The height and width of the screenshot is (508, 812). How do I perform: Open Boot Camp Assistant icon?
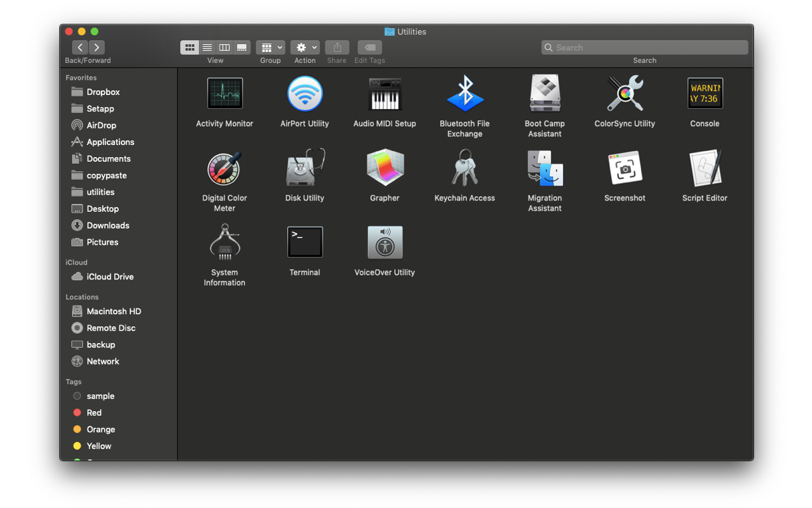pyautogui.click(x=545, y=94)
